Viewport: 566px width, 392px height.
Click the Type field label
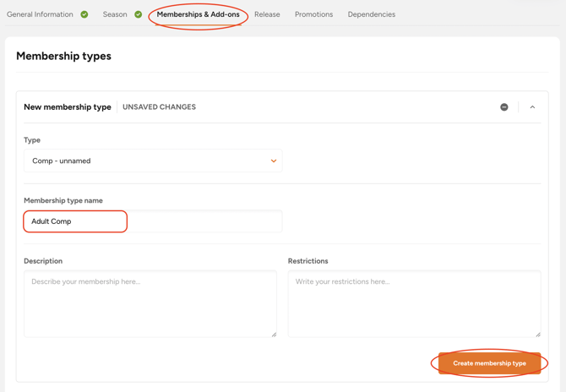[x=32, y=140]
